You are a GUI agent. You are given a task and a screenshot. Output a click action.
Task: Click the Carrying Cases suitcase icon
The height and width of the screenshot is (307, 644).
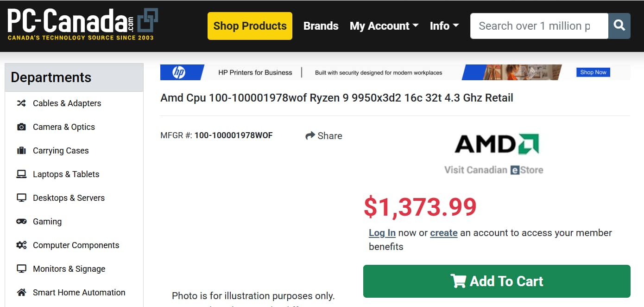pos(21,151)
